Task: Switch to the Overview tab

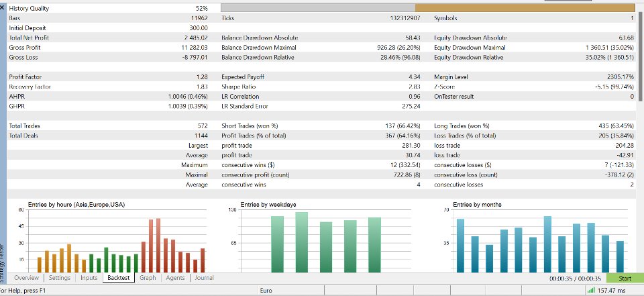Action: tap(26, 278)
